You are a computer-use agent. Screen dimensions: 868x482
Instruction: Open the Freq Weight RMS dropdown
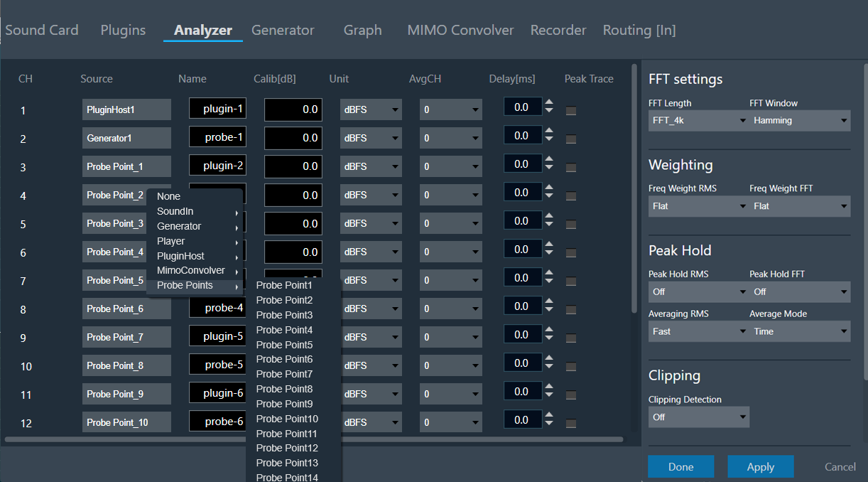click(699, 206)
